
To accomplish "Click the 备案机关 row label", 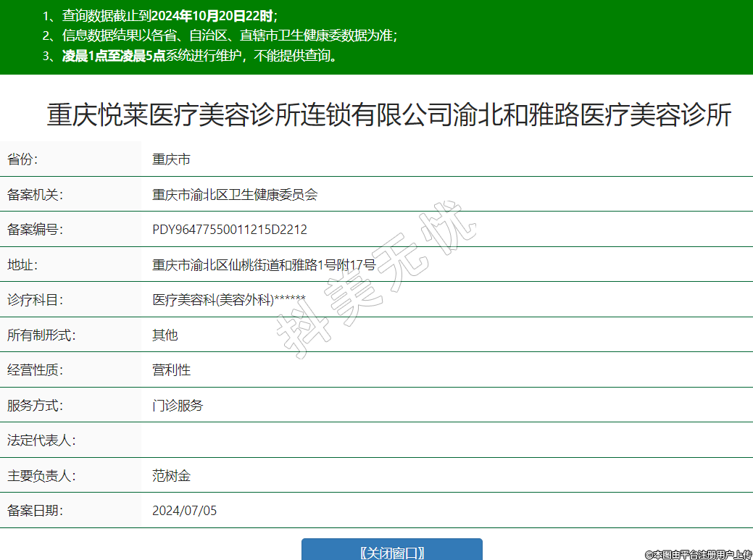I will coord(36,194).
